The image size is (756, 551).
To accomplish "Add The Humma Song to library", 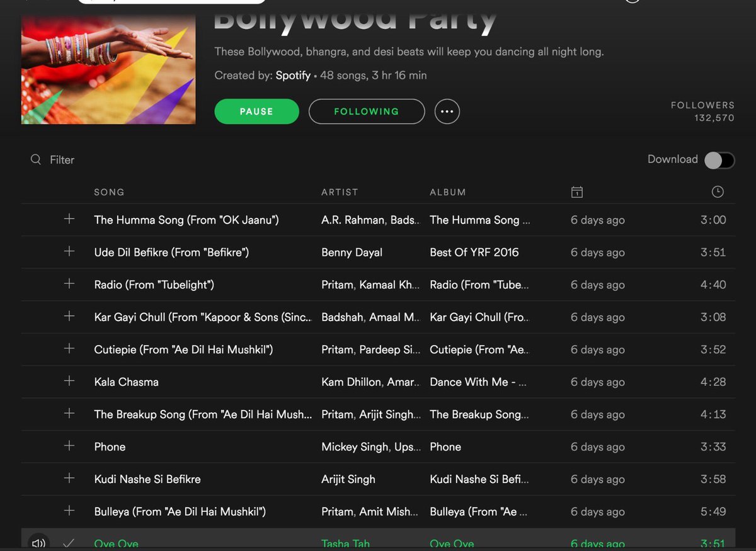I will click(69, 219).
